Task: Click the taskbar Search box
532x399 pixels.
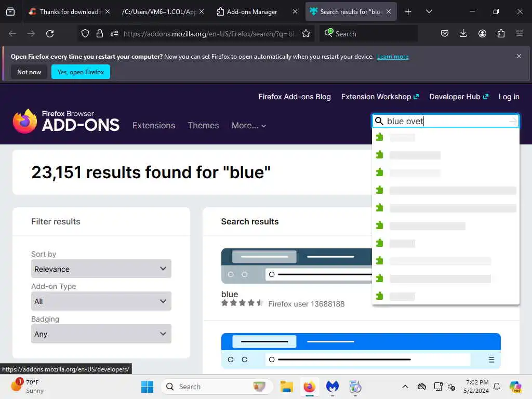Action: click(217, 387)
